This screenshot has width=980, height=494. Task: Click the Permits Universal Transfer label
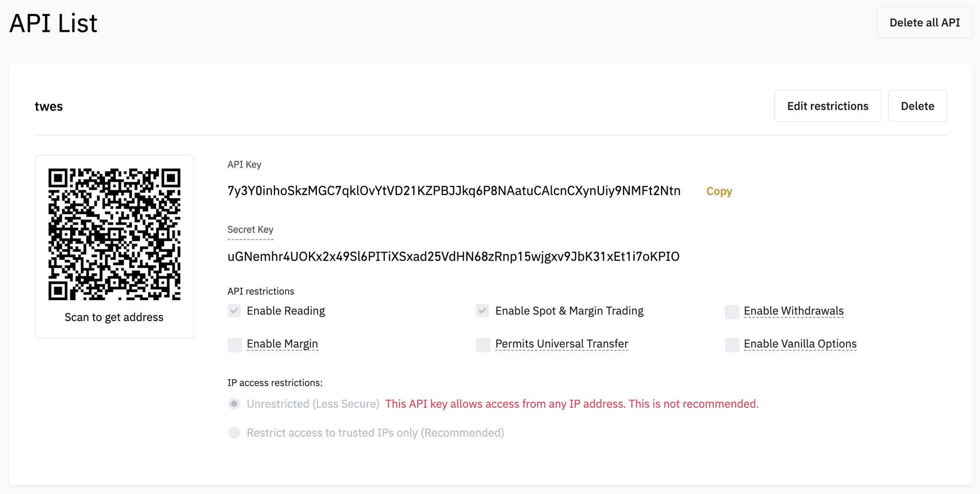pos(561,344)
